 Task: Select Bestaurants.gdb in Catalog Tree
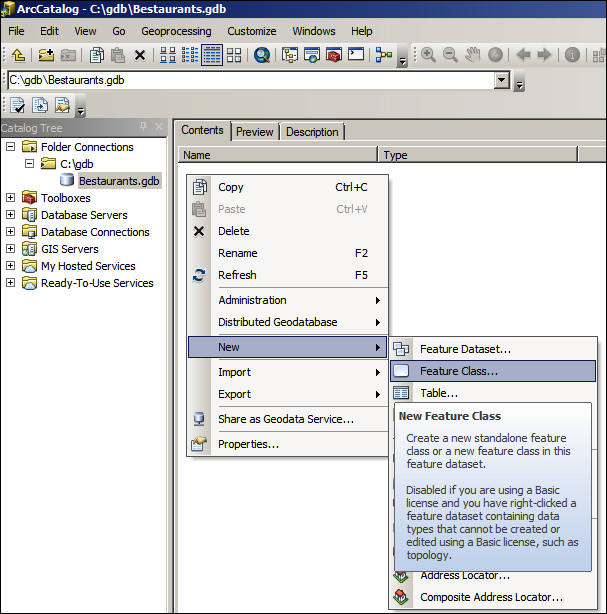[x=119, y=181]
